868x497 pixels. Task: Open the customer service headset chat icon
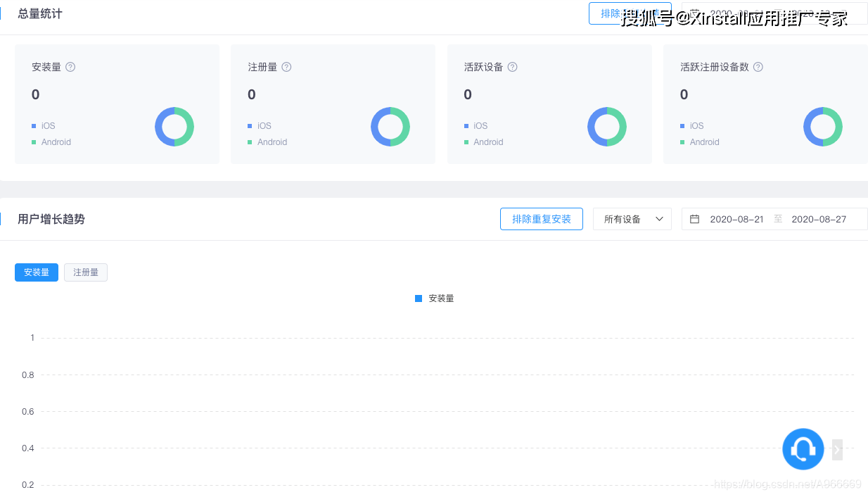coord(803,449)
